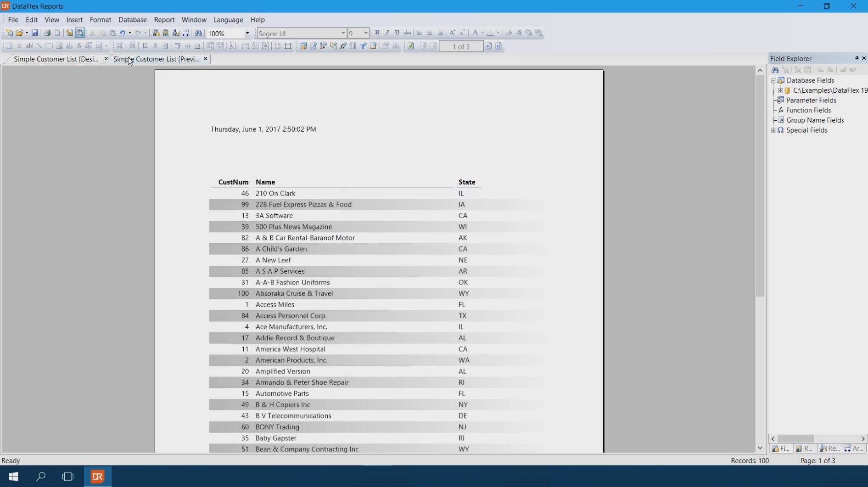Click the page number field showing 1 of 3
The width and height of the screenshot is (868, 487).
461,47
